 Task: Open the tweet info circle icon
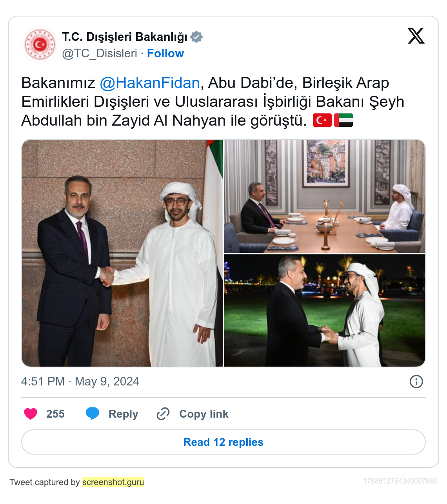click(416, 382)
